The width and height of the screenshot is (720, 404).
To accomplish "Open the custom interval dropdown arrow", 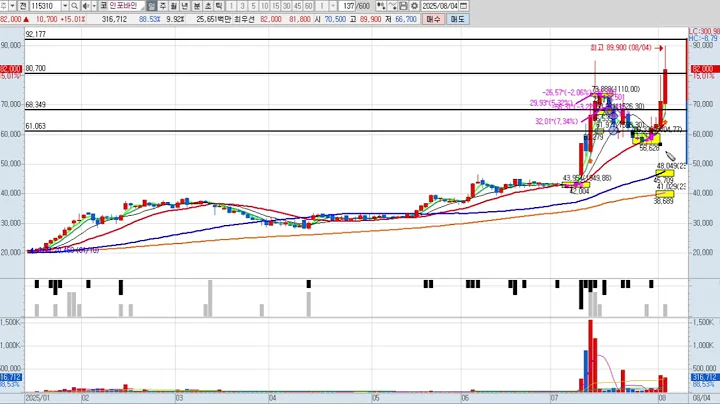I will pos(333,6).
